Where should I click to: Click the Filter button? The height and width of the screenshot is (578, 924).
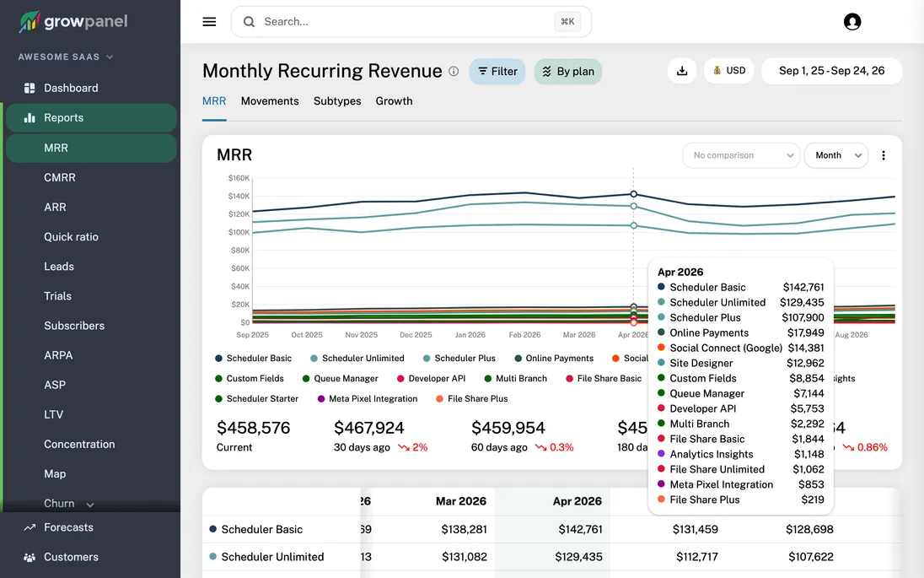click(x=497, y=72)
